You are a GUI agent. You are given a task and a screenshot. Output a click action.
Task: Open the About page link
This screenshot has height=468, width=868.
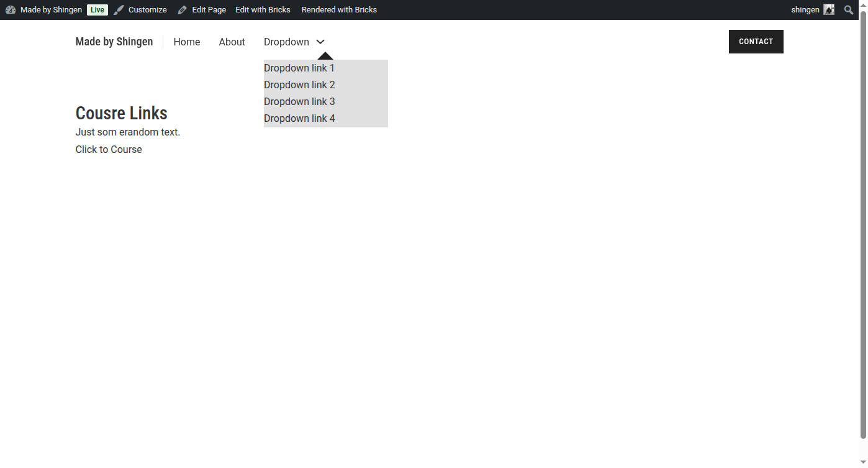coord(232,42)
